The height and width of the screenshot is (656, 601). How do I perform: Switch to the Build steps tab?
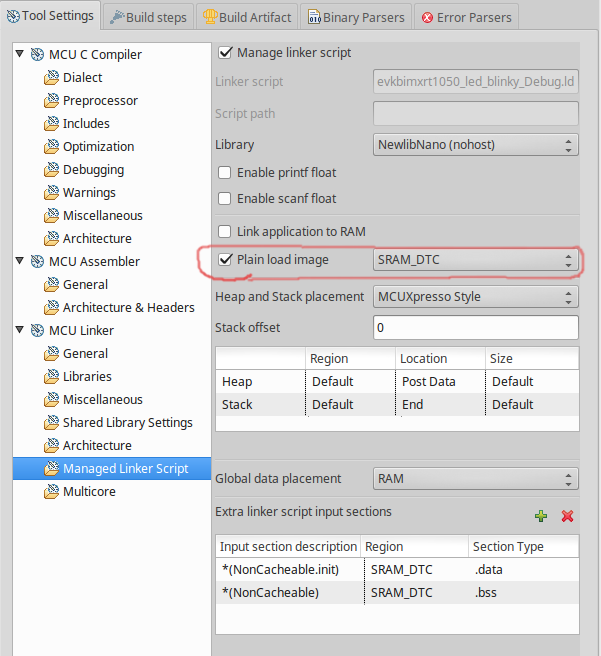(148, 18)
